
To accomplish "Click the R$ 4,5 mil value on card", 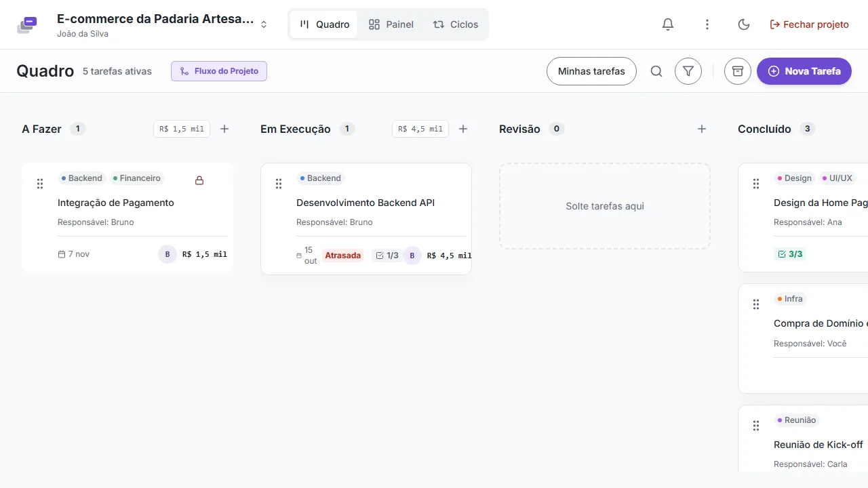I will [450, 256].
